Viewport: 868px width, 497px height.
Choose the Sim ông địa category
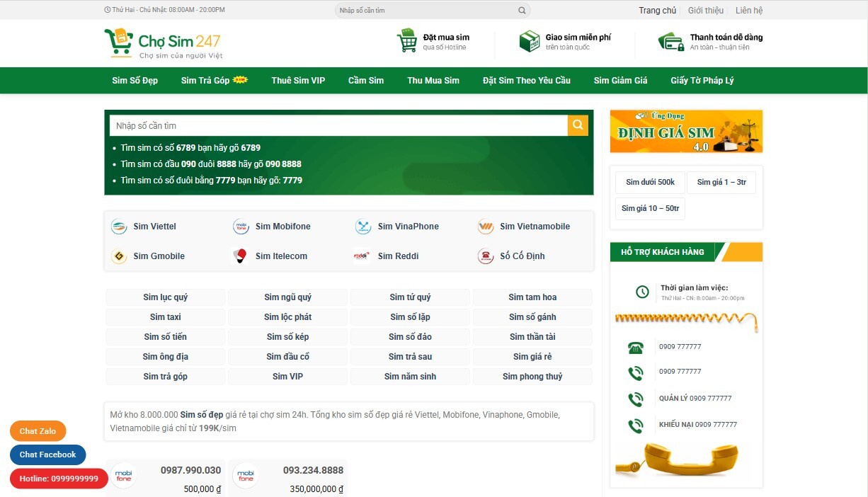pos(166,357)
